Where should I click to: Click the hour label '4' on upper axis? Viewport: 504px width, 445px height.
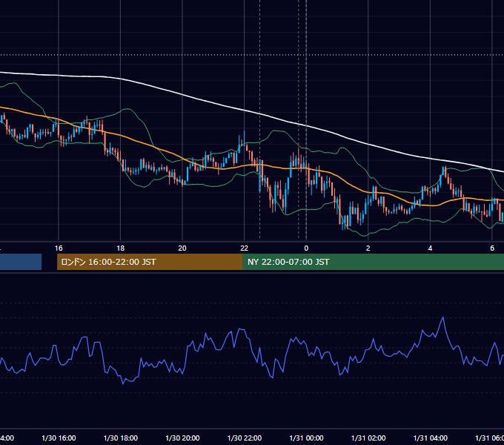click(x=430, y=248)
